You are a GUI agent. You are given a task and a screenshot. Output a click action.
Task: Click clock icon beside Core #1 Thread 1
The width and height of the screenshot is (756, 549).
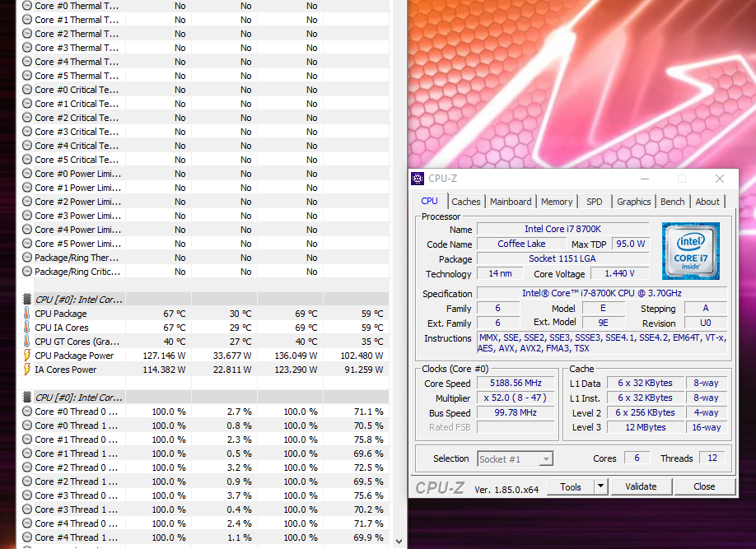tap(27, 453)
